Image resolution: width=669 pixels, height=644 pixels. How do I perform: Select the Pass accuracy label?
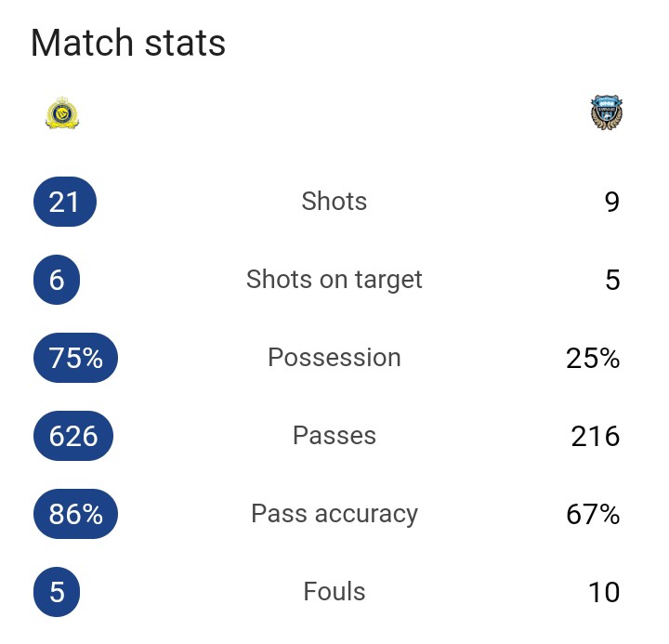point(334,514)
